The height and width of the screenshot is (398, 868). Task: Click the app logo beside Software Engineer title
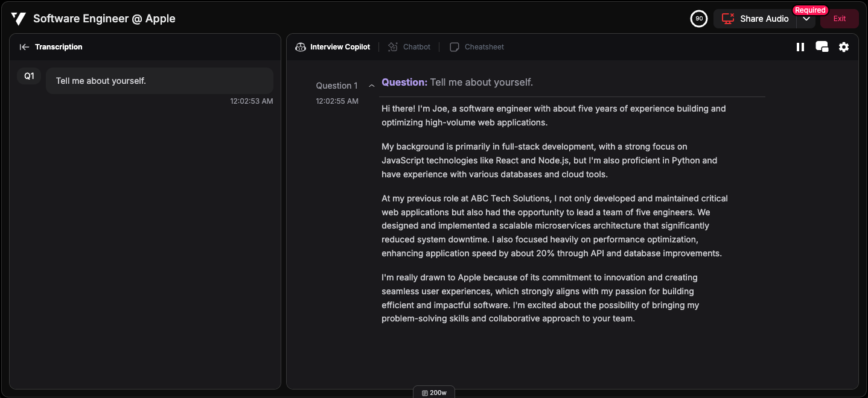coord(18,19)
